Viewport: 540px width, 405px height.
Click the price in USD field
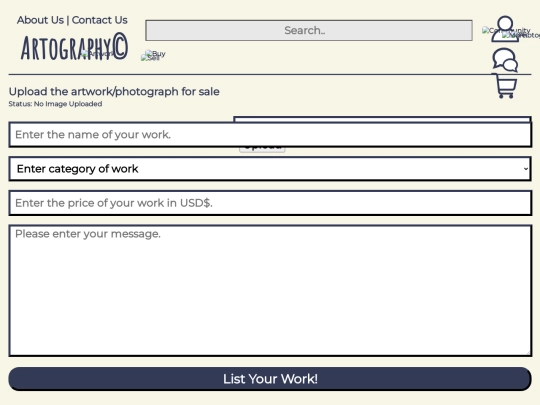coord(270,203)
